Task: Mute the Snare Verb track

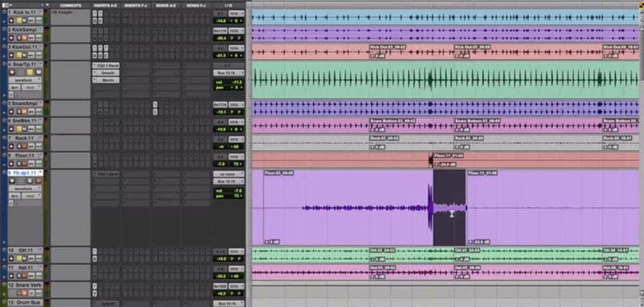Action: [24, 292]
